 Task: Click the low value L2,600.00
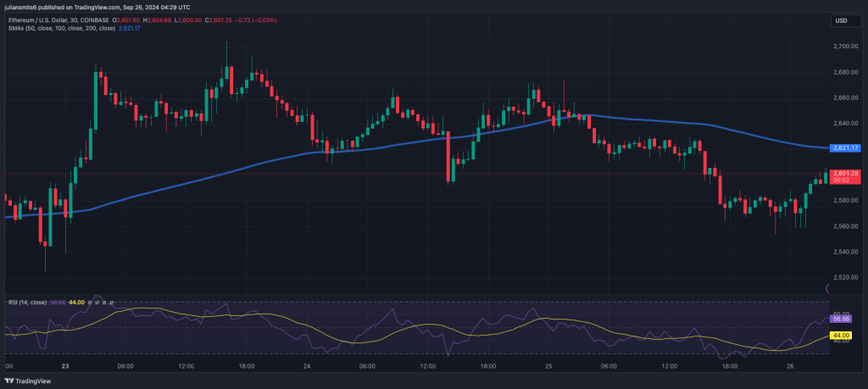click(187, 20)
